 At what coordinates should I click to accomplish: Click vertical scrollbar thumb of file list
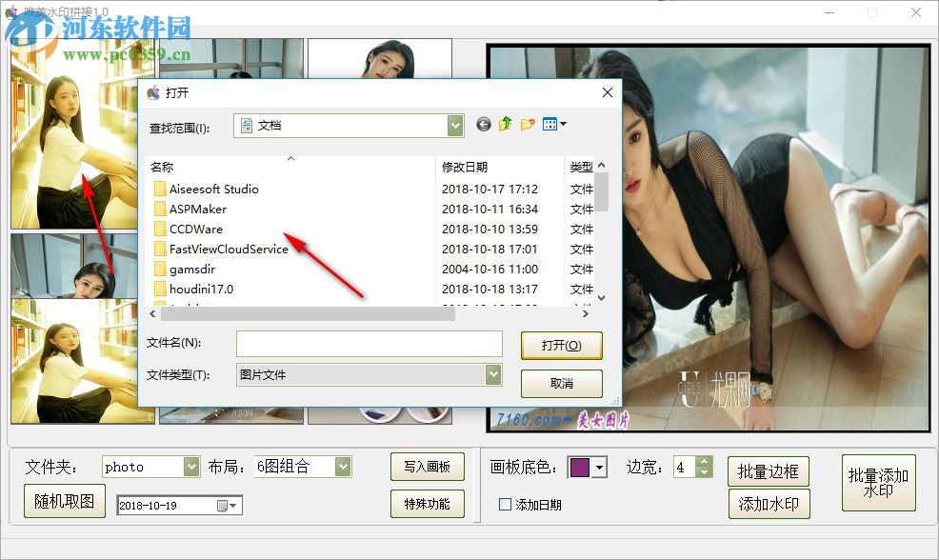(601, 191)
